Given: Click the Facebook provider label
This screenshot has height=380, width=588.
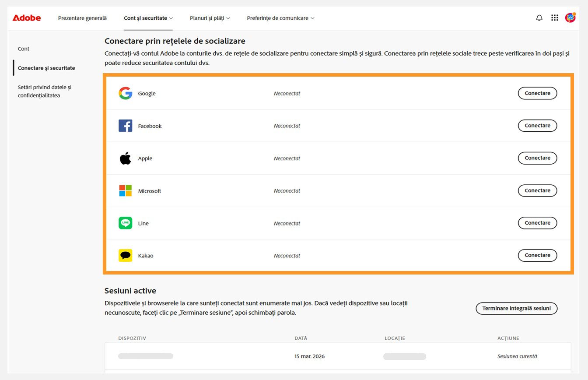Looking at the screenshot, I should click(x=150, y=126).
